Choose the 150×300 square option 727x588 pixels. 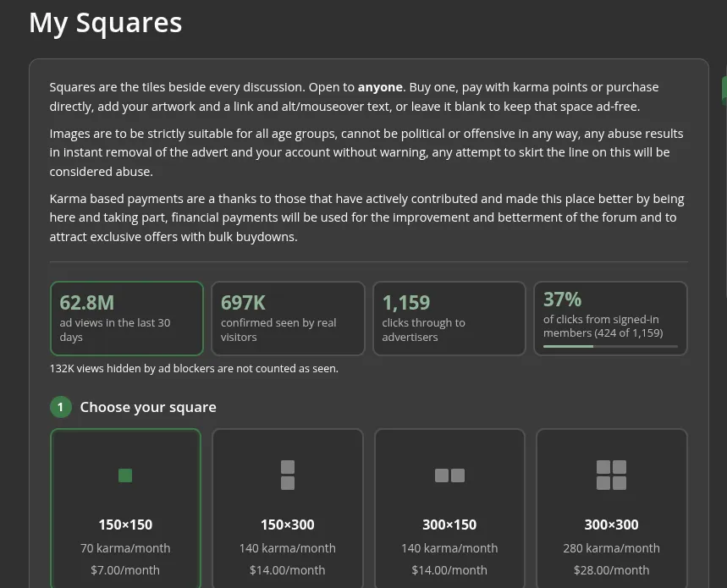pyautogui.click(x=288, y=508)
